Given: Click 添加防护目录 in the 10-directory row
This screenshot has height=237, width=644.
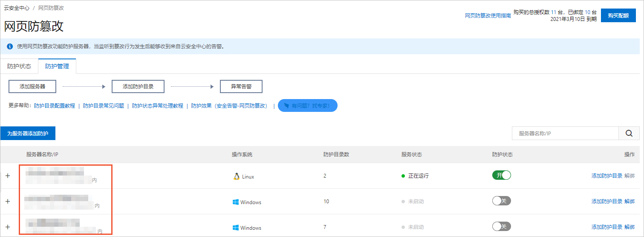Looking at the screenshot, I should pyautogui.click(x=607, y=202).
